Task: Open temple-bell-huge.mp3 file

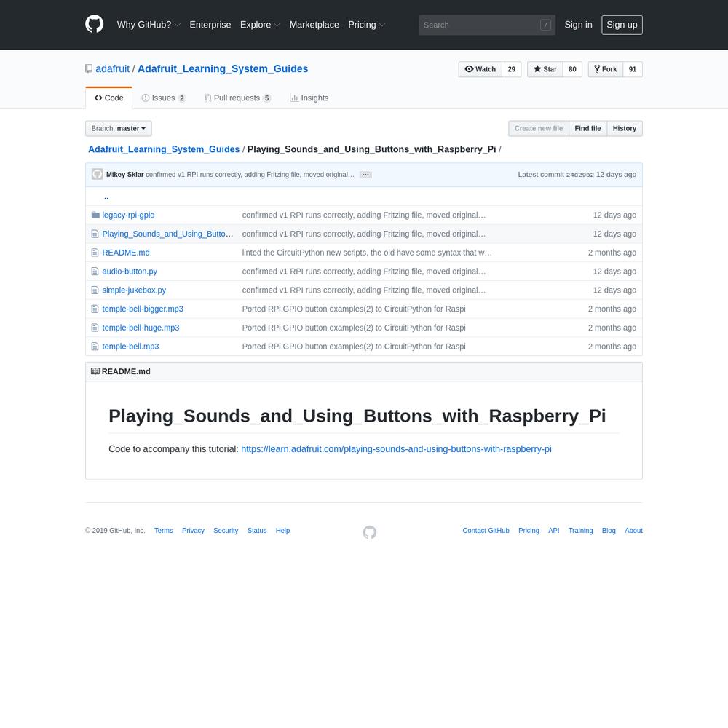Action: tap(141, 328)
